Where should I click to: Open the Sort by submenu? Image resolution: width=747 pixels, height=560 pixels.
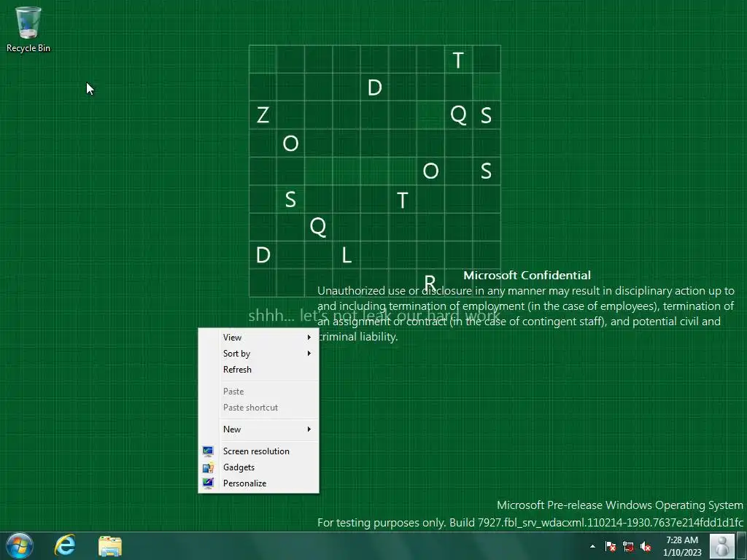[x=259, y=354]
